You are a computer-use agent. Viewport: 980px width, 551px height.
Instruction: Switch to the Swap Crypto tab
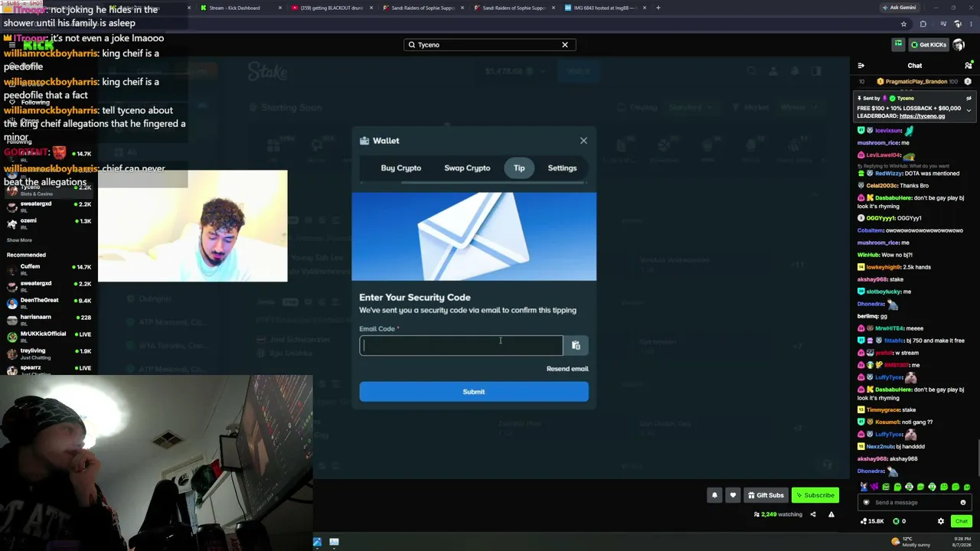pos(467,168)
